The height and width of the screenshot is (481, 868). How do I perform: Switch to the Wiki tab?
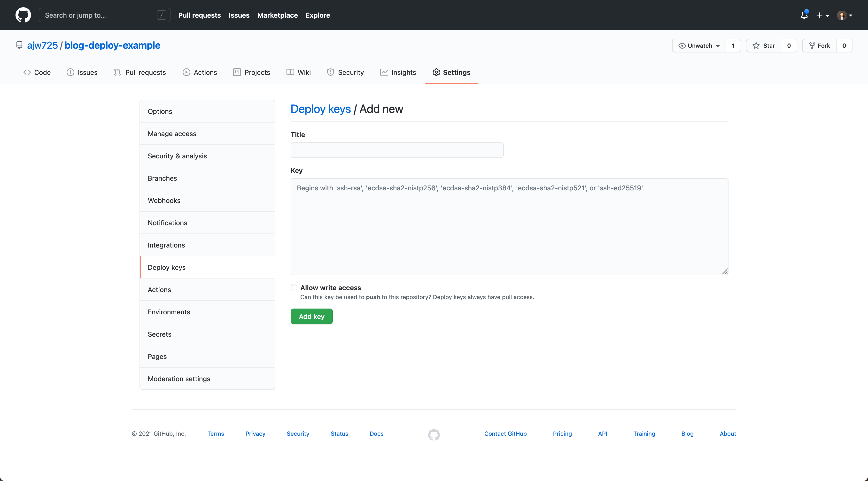304,72
